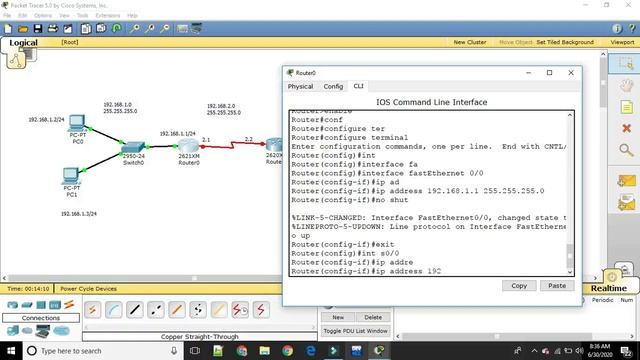The height and width of the screenshot is (360, 640).
Task: Select Connections lightning category icon
Action: [69, 304]
